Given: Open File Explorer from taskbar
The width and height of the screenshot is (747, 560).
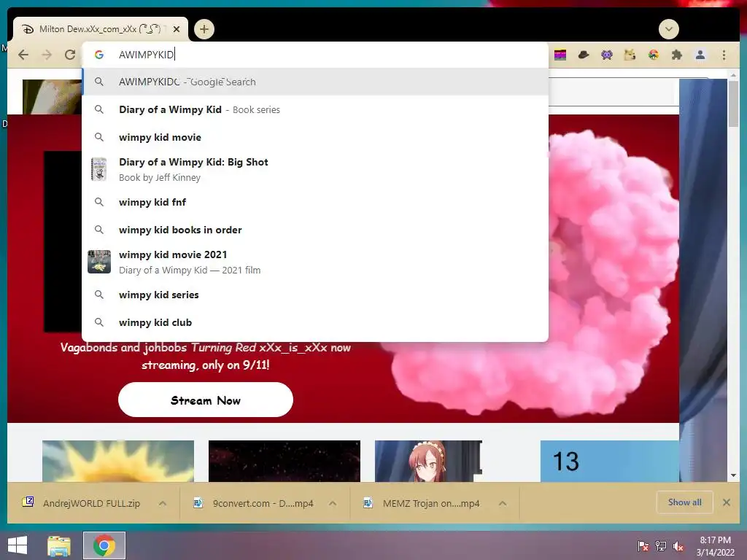Looking at the screenshot, I should pyautogui.click(x=59, y=545).
